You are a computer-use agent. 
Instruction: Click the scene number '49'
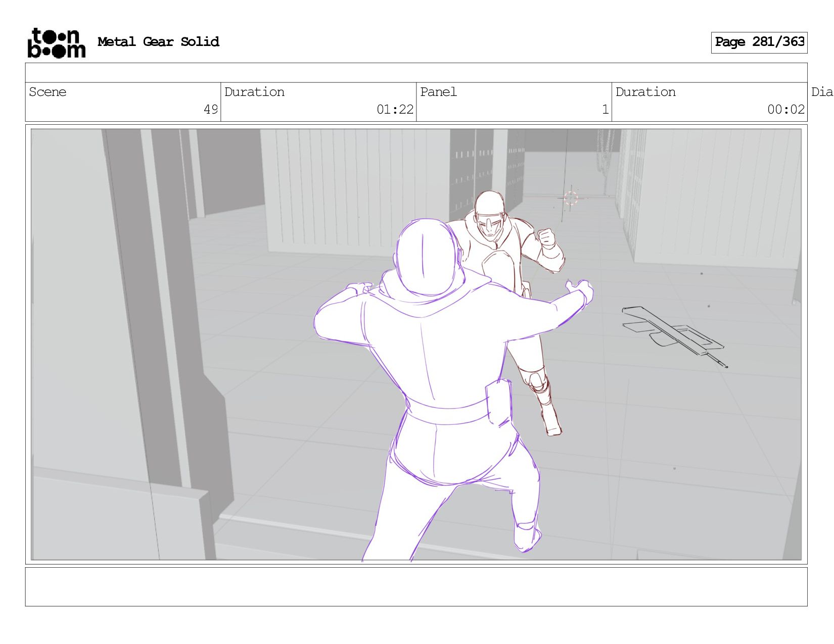[211, 110]
